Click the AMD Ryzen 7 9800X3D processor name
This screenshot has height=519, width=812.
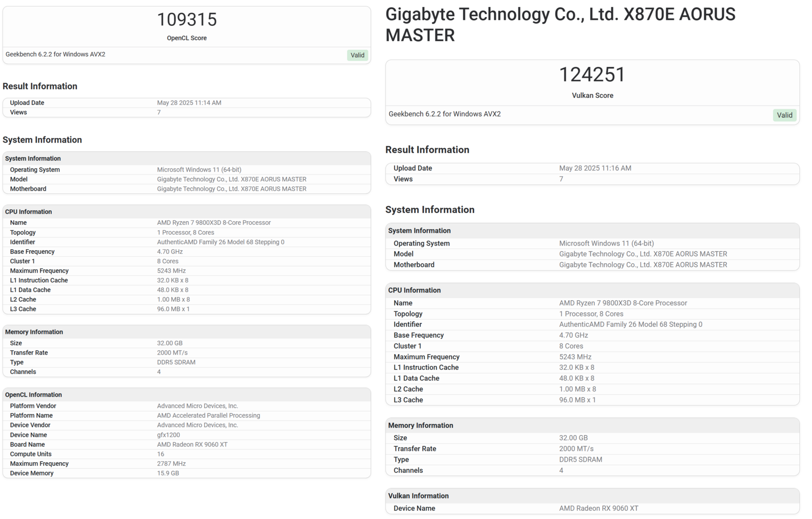pyautogui.click(x=213, y=222)
